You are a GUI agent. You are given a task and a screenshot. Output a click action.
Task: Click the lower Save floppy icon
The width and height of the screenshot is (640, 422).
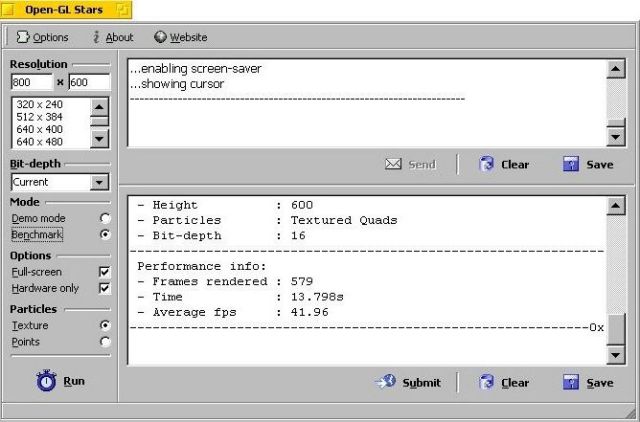(x=571, y=382)
